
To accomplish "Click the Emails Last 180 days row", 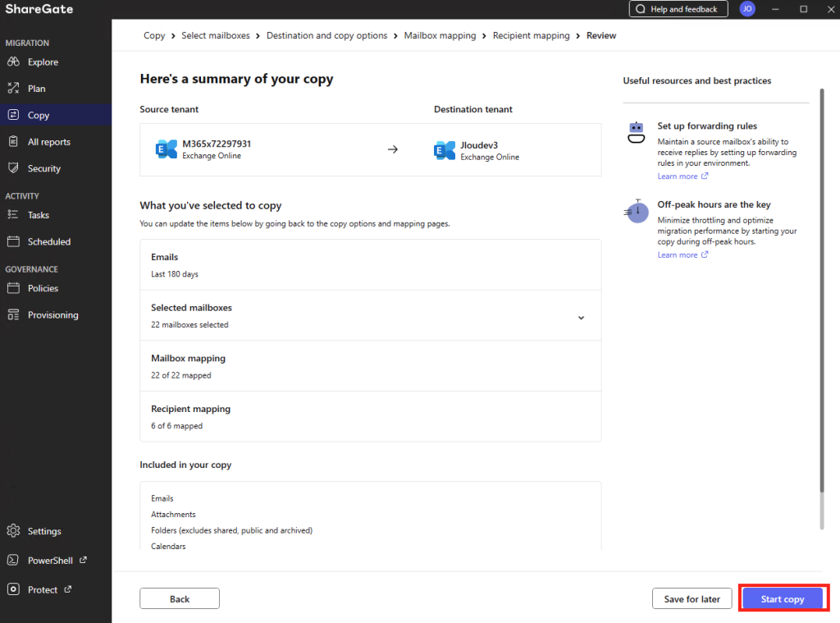I will pos(370,265).
